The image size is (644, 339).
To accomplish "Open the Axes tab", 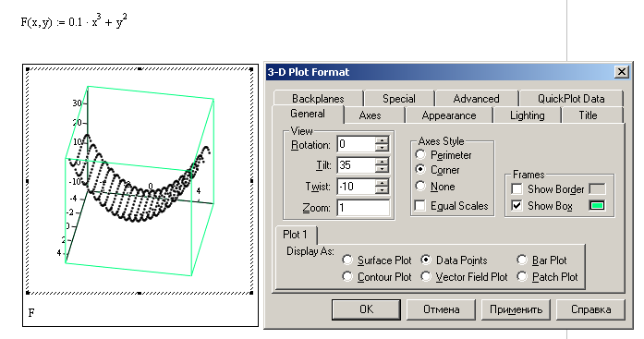I will click(x=370, y=115).
